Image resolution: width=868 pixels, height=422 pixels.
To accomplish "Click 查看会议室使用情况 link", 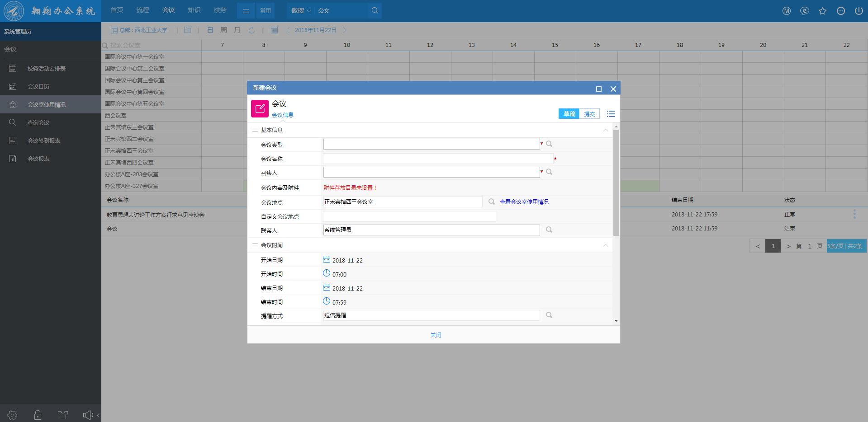I will point(524,202).
